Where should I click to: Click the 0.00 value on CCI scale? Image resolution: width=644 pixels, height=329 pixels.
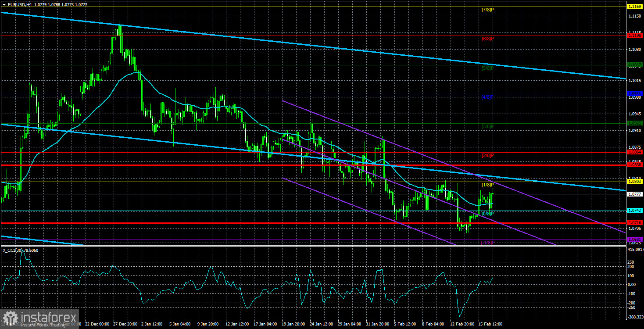[633, 284]
